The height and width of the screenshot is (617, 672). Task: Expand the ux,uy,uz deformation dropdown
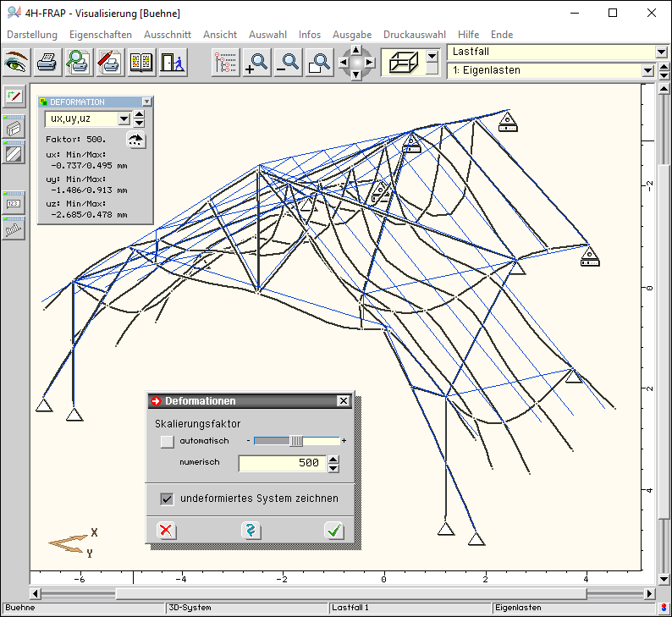point(124,118)
